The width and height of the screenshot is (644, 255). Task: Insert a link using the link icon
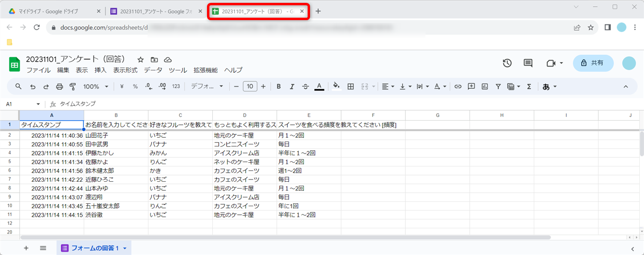click(458, 87)
